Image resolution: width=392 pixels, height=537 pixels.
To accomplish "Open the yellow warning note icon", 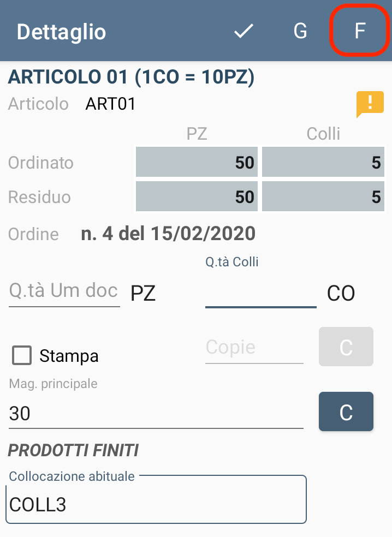I will tap(370, 104).
